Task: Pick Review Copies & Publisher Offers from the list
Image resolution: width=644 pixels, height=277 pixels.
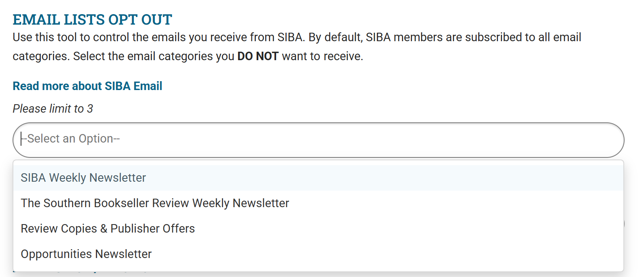Action: click(x=108, y=229)
